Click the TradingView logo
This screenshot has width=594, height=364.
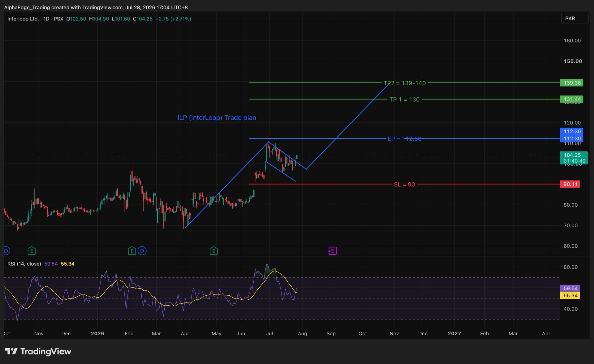pyautogui.click(x=38, y=351)
